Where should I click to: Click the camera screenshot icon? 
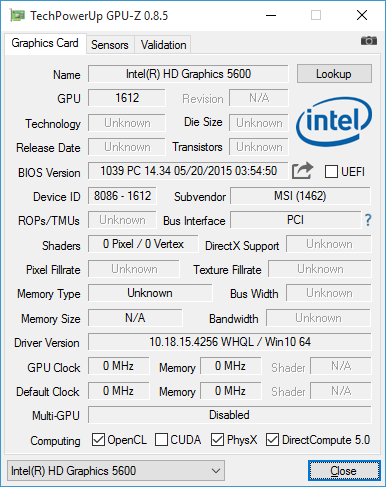click(369, 41)
